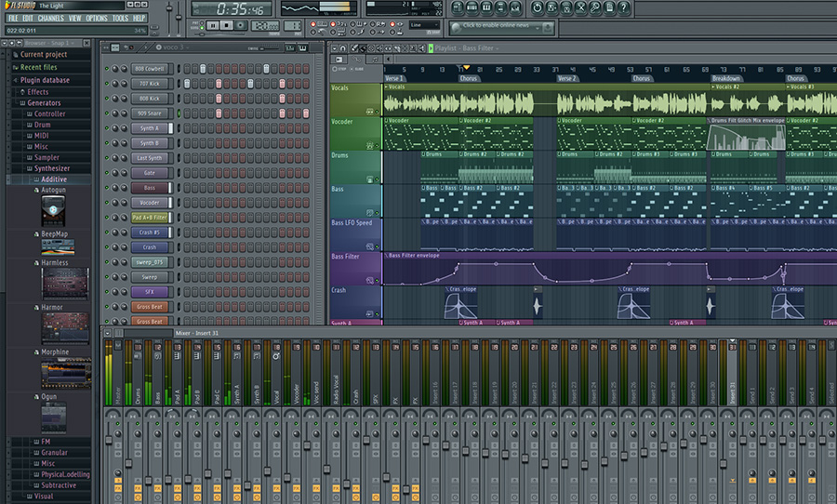
Task: Select the slice tool in Playlist toolbar
Action: [396, 48]
